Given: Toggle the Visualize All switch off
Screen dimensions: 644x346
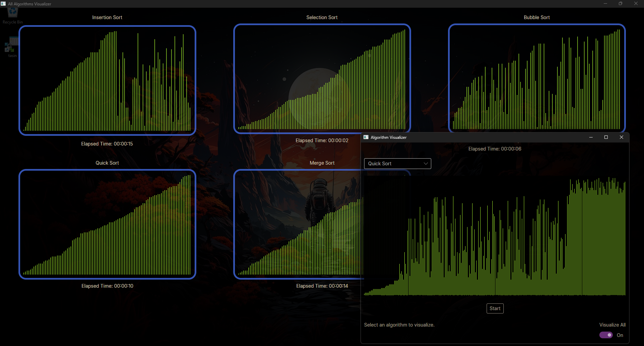Looking at the screenshot, I should tap(606, 335).
